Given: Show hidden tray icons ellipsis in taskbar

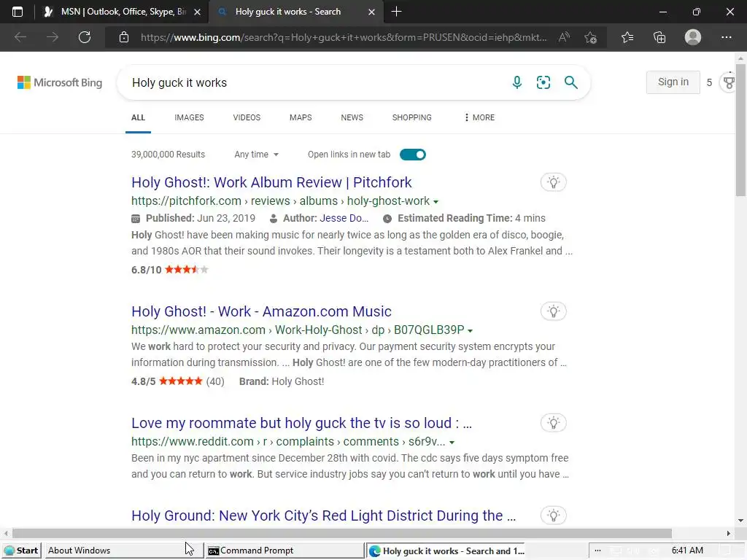Looking at the screenshot, I should click(x=598, y=551).
